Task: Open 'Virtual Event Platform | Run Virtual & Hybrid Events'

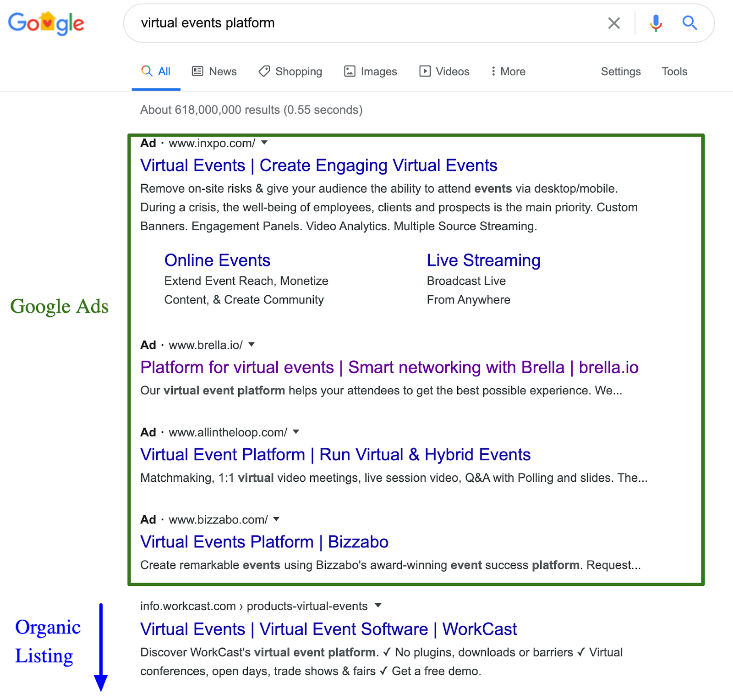Action: point(335,455)
